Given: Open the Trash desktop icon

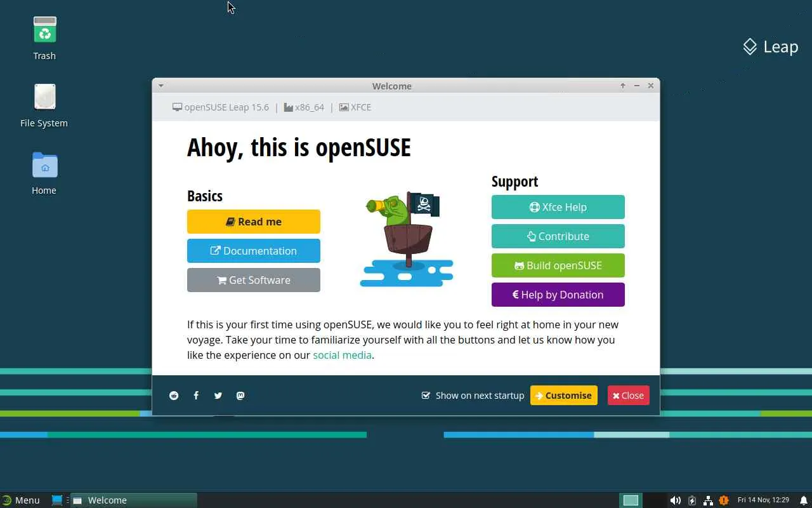Looking at the screenshot, I should 44,30.
